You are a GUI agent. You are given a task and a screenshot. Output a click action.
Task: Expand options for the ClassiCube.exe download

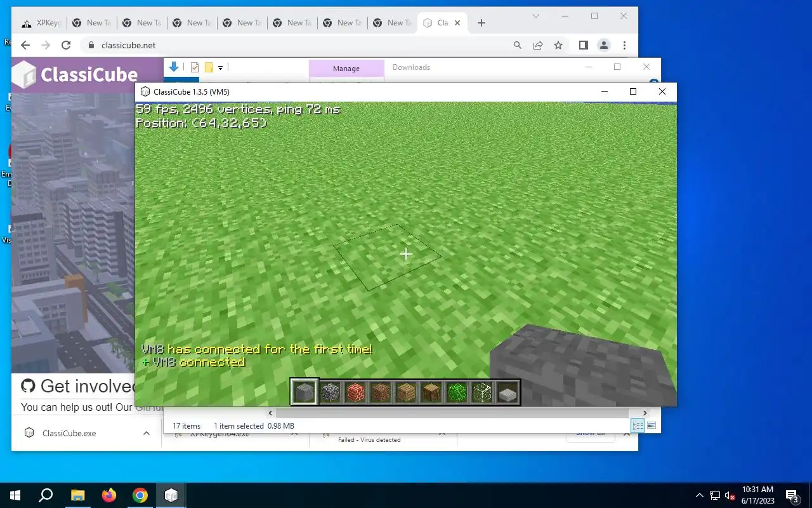pyautogui.click(x=147, y=433)
